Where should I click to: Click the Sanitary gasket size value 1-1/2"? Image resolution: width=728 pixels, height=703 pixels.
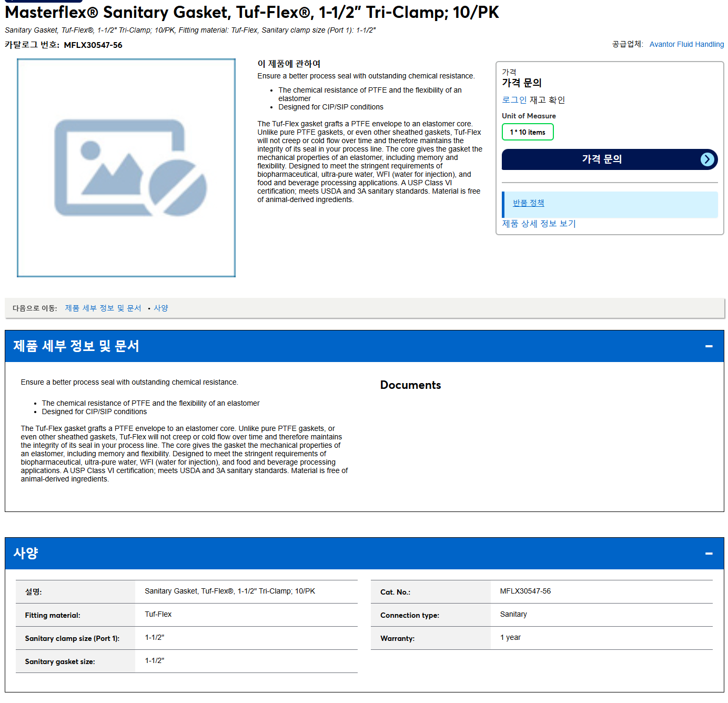tap(155, 660)
